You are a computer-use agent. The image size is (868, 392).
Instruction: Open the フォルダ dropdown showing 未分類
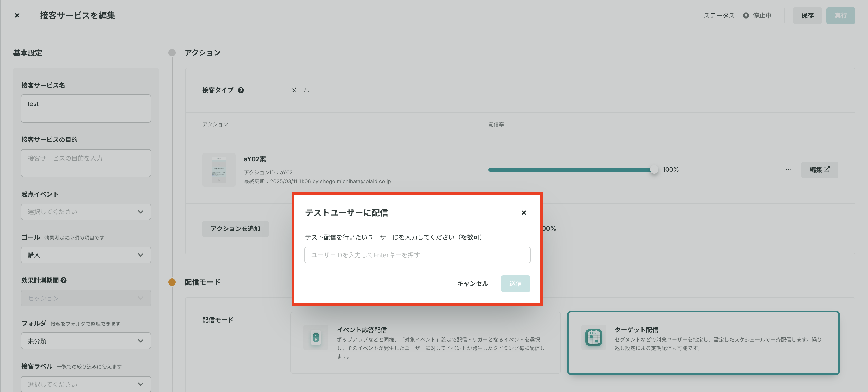(86, 341)
